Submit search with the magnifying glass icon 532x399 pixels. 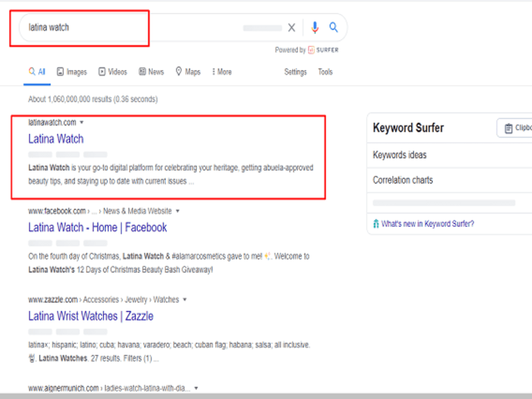pos(334,27)
